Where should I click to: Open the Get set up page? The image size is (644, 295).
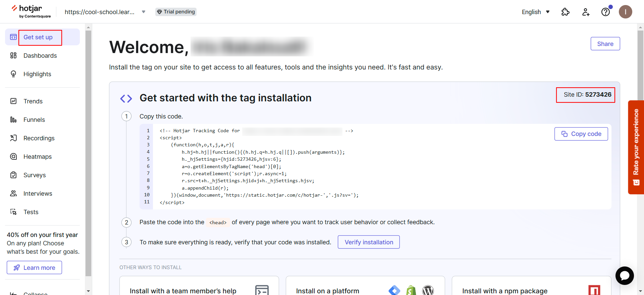42,37
